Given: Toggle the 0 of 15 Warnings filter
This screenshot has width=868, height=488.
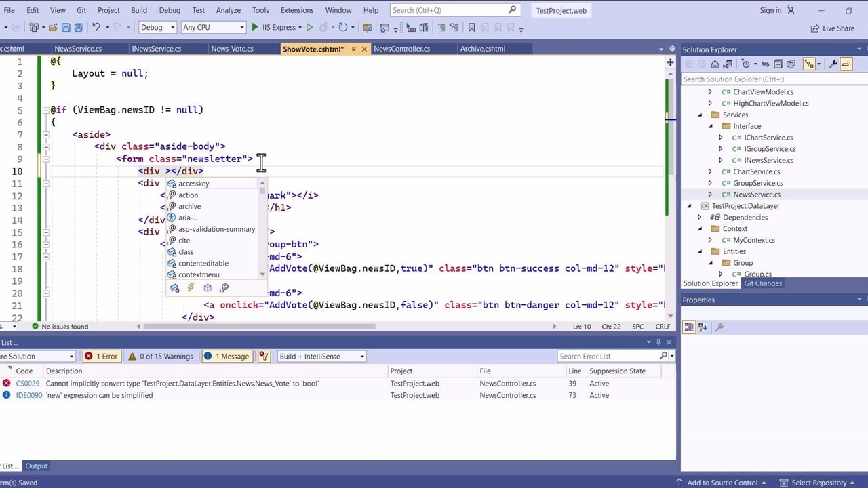Looking at the screenshot, I should [161, 357].
